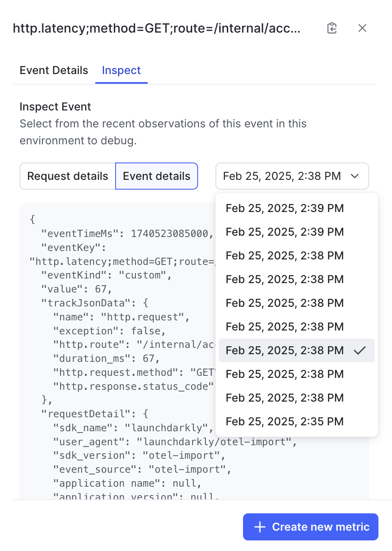This screenshot has width=392, height=551.
Task: Select the Event details view
Action: 157,176
